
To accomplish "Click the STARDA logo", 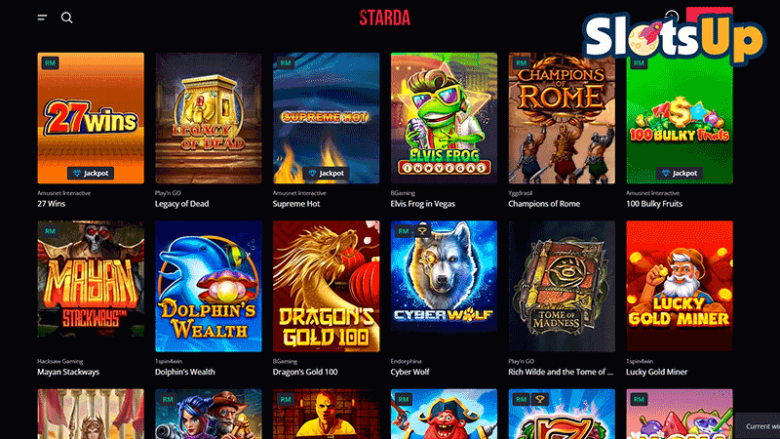I will [x=385, y=18].
